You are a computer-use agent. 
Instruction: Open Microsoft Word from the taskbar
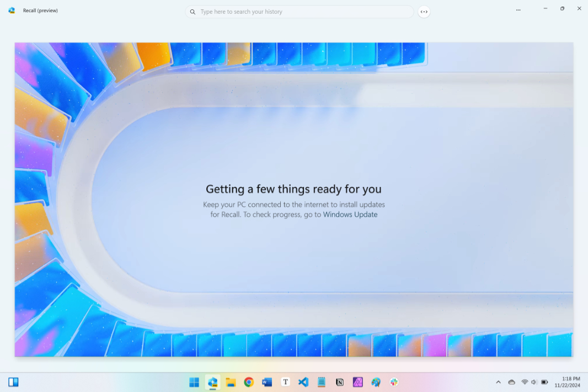click(x=267, y=382)
